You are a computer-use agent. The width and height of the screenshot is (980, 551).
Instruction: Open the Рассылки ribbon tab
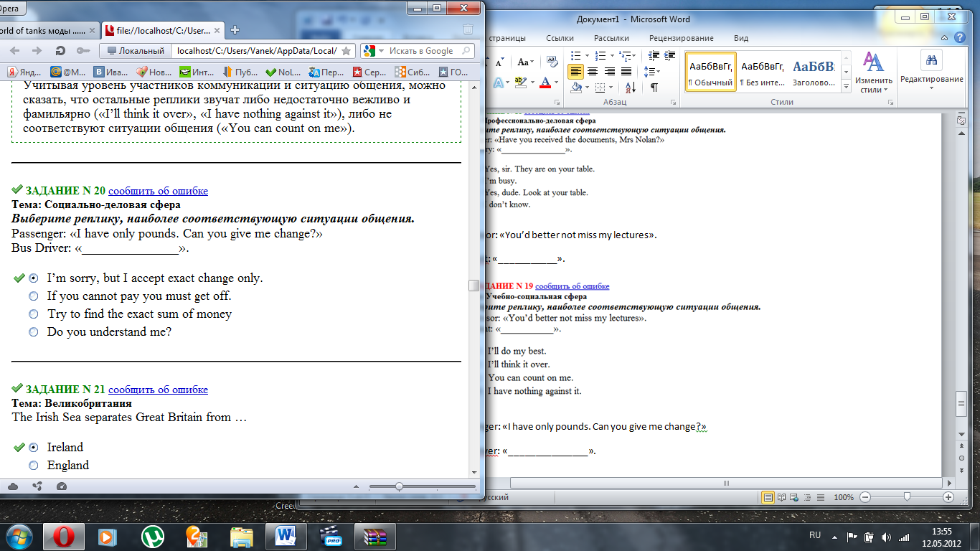point(612,38)
